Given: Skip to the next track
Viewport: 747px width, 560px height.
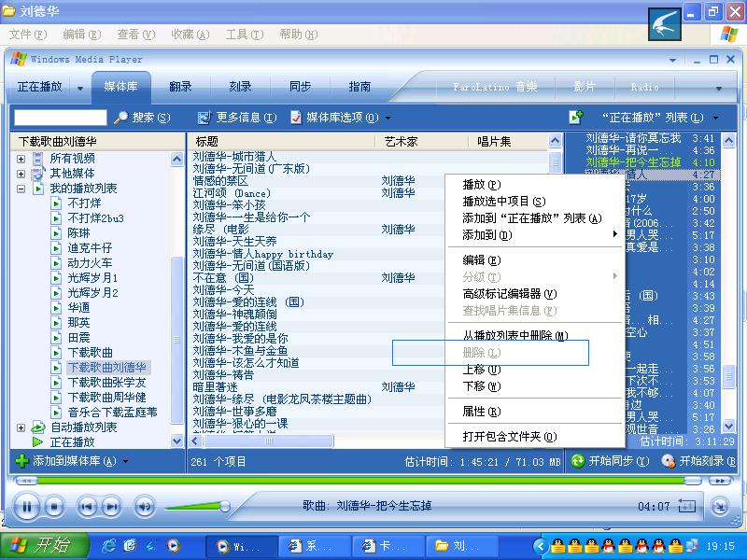Looking at the screenshot, I should point(112,507).
